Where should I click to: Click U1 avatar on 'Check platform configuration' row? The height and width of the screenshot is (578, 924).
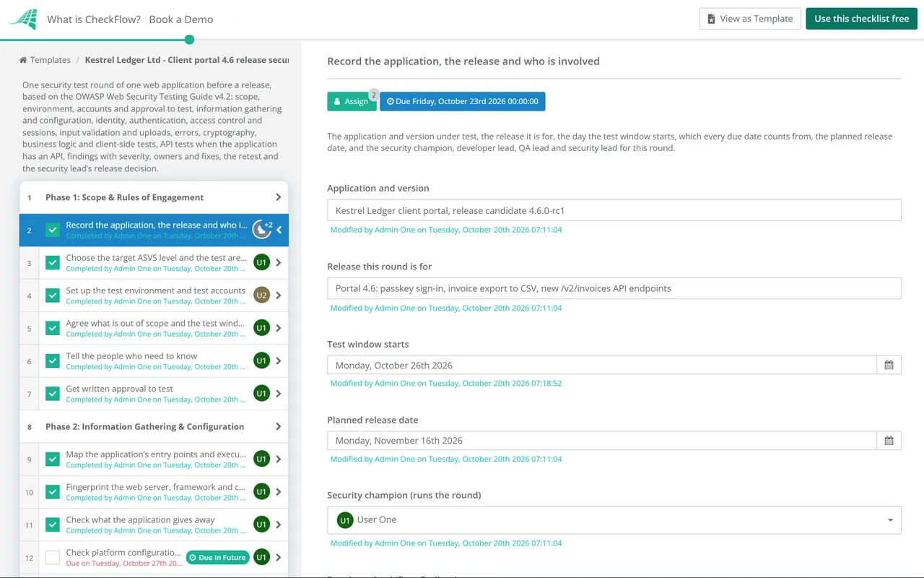coord(261,557)
